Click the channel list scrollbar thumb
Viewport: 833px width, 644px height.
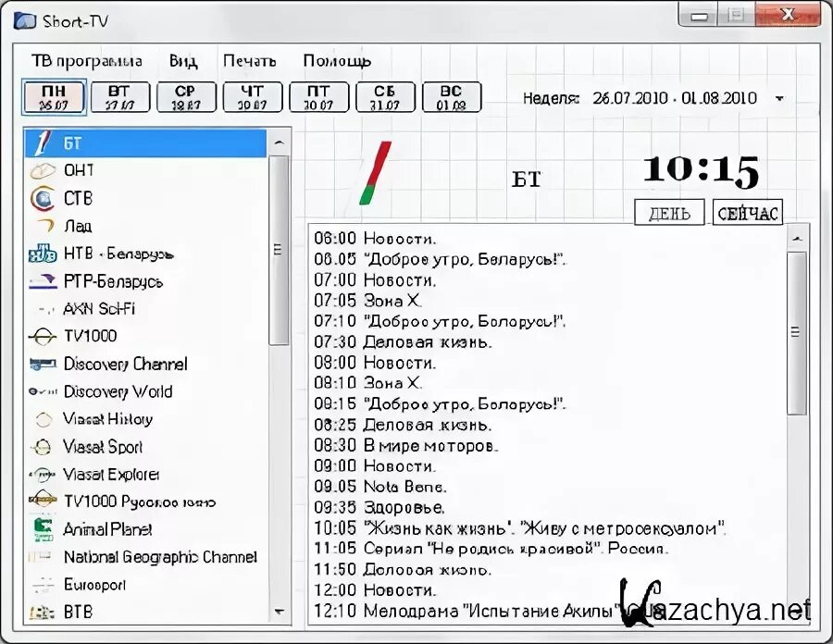tap(279, 251)
